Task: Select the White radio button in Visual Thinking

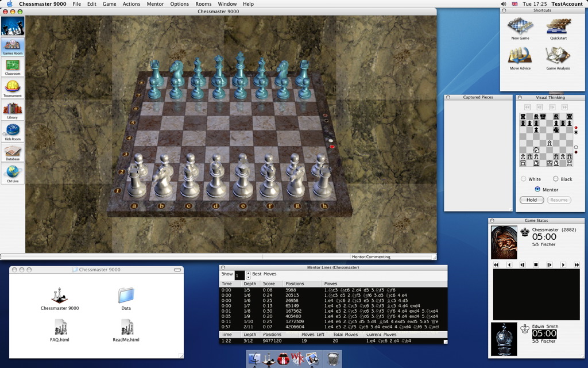Action: click(x=524, y=179)
